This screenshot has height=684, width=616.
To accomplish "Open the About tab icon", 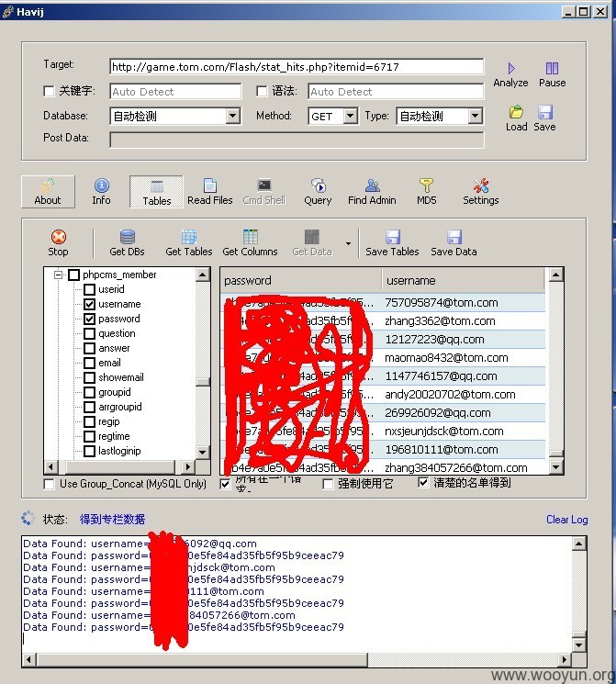I will click(x=48, y=185).
